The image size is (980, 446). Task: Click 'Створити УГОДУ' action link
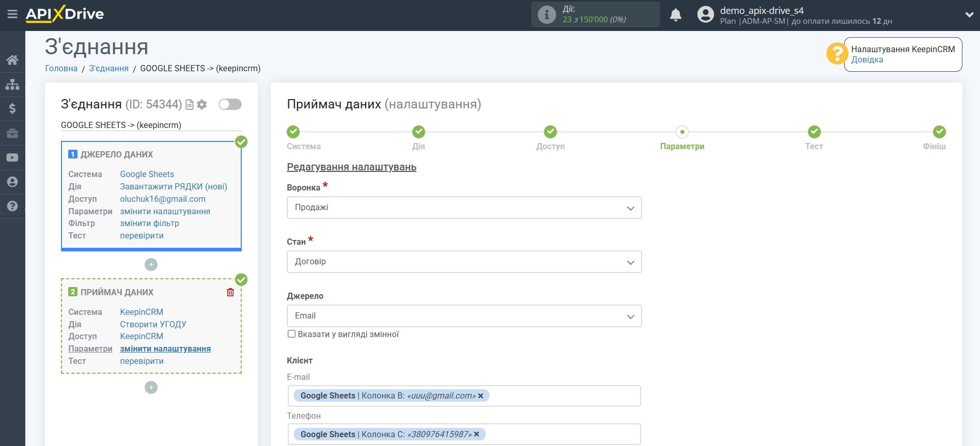pyautogui.click(x=153, y=324)
